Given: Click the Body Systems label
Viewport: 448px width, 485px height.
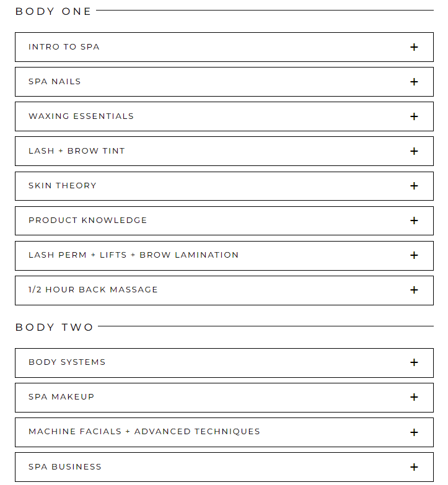Looking at the screenshot, I should 67,362.
